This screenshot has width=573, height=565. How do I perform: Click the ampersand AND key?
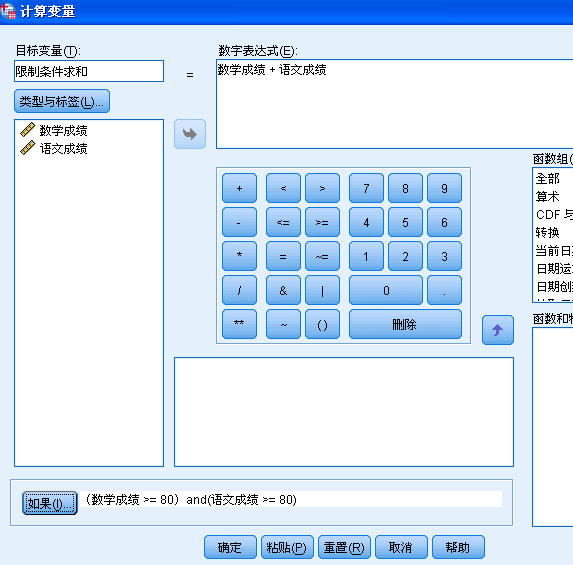(x=283, y=290)
